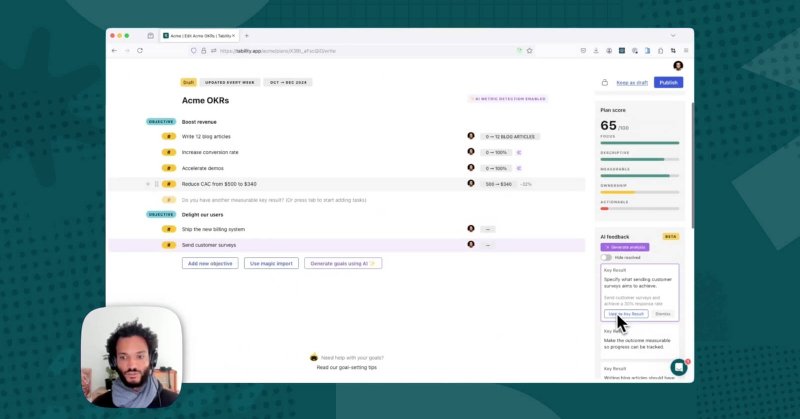
Task: Click the hash badge on Send customer surveys
Action: [x=169, y=245]
